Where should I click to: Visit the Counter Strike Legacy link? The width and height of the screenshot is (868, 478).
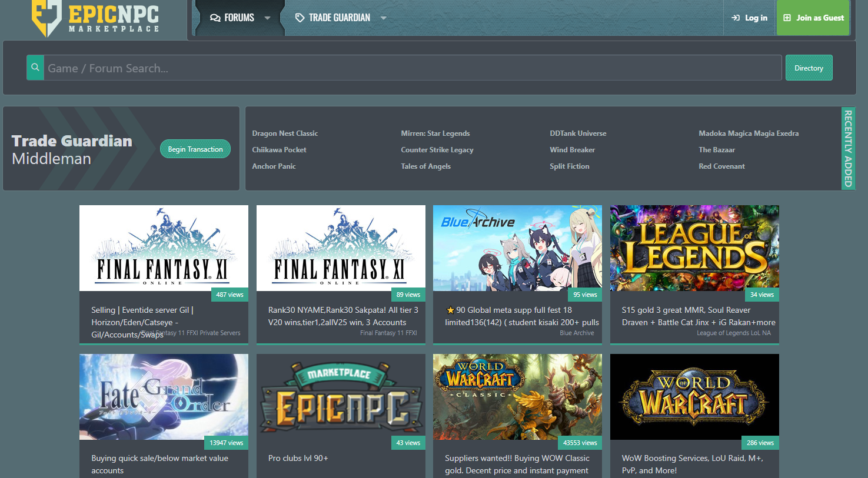coord(437,150)
